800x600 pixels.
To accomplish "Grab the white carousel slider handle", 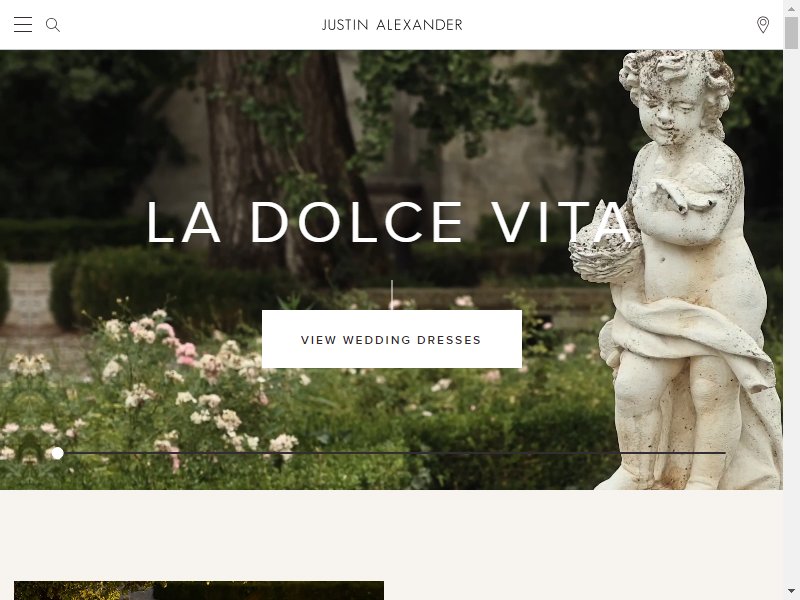I will [58, 453].
